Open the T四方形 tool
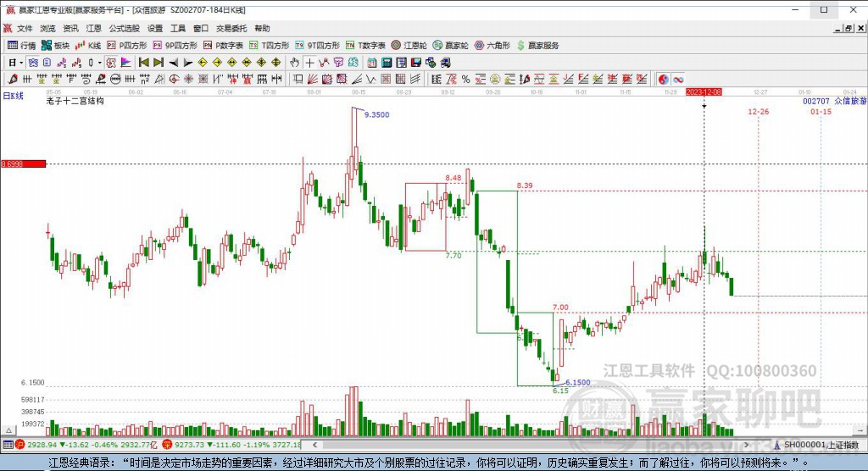Screen dimensions: 868x471 pos(269,46)
